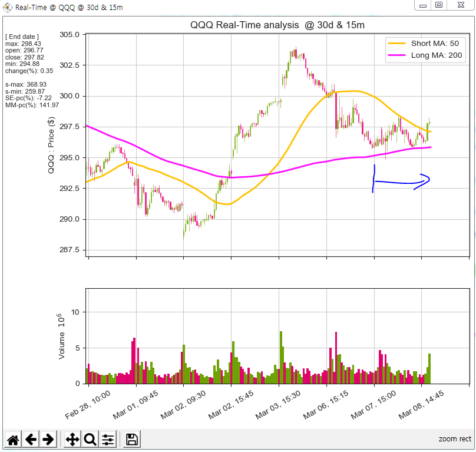Activate the Pan axes tool
476x452 pixels.
72,439
